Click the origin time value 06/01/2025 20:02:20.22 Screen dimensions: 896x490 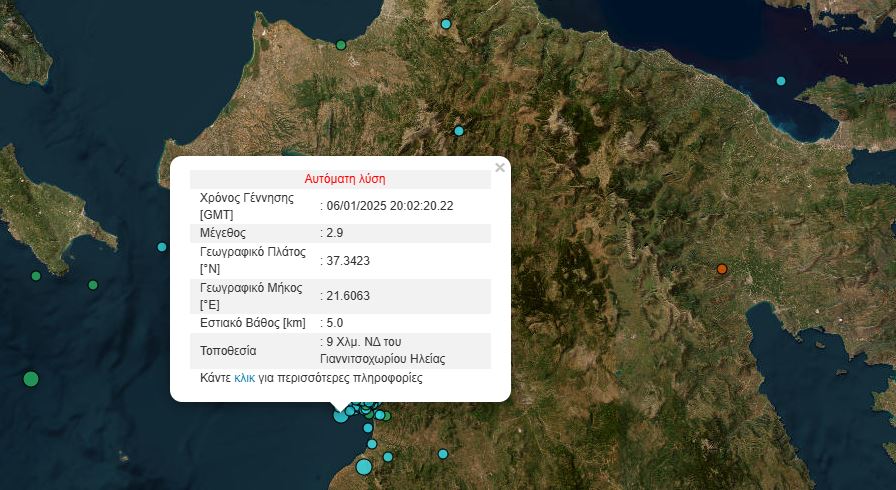390,206
